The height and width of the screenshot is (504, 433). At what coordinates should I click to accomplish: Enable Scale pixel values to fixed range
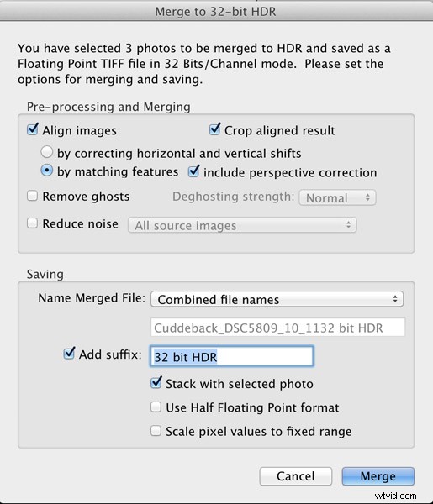point(156,431)
